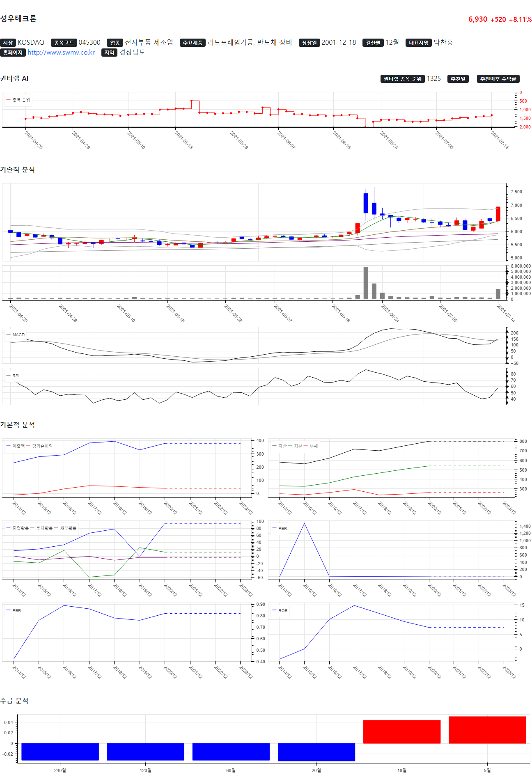Click the latest red candlestick in the price chart
This screenshot has width=532, height=777.
pos(498,214)
